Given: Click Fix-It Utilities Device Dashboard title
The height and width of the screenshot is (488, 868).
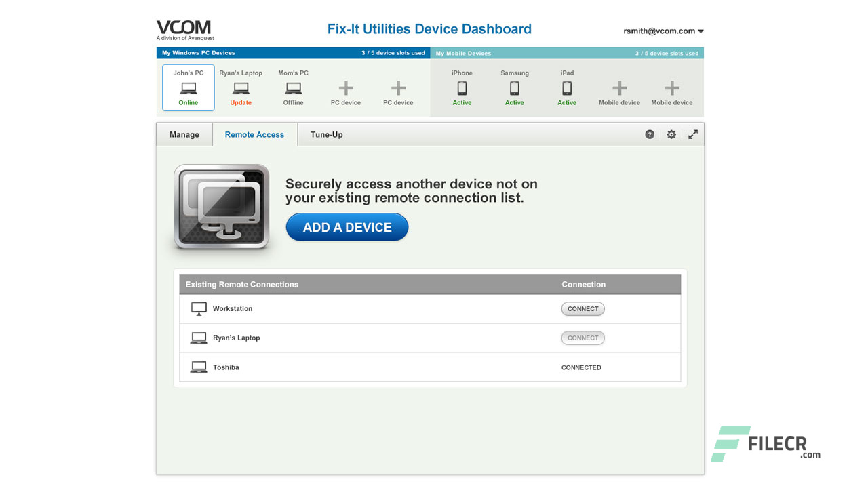Looking at the screenshot, I should pos(429,29).
